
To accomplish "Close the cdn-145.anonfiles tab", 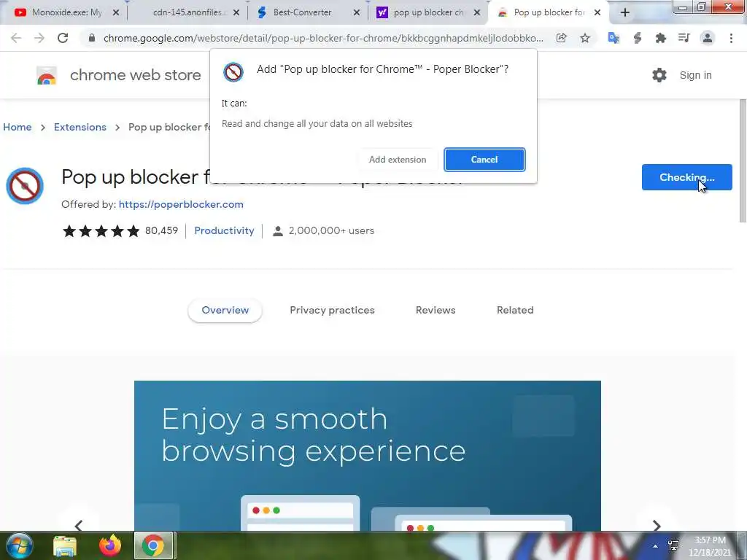I will pos(236,13).
